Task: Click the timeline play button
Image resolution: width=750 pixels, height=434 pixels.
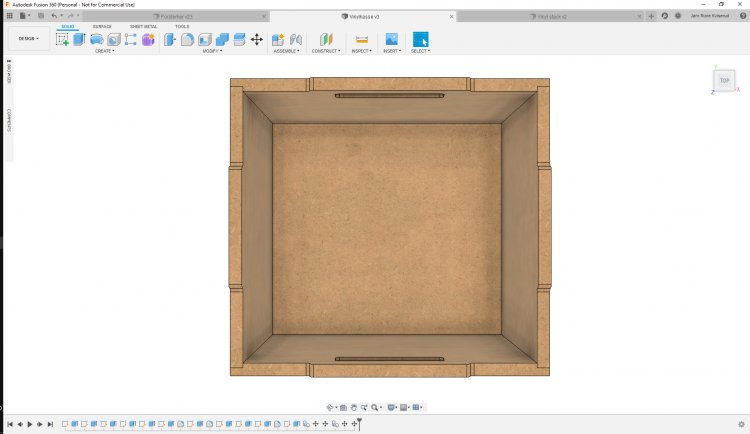Action: click(30, 424)
